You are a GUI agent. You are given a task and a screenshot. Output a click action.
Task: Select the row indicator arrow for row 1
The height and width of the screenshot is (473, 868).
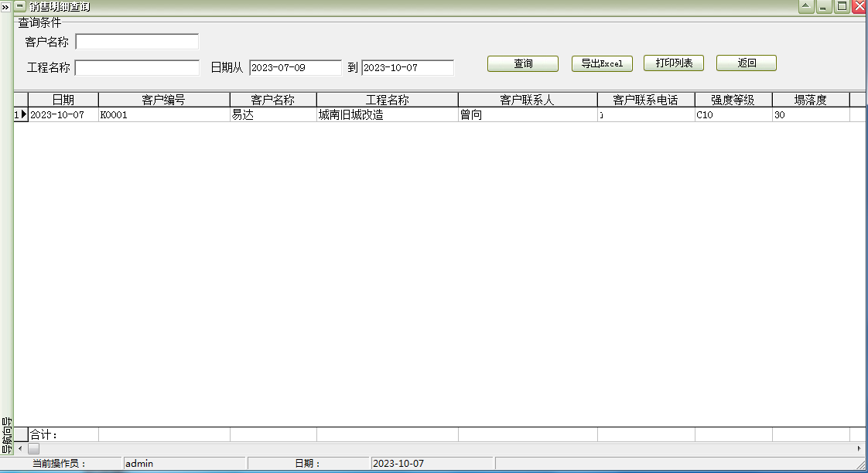pyautogui.click(x=21, y=115)
